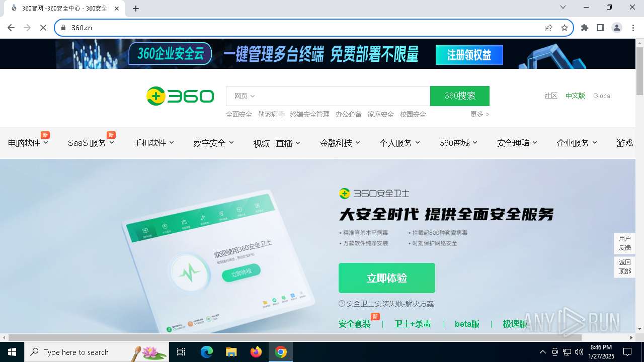Open File Explorer from the taskbar
644x362 pixels.
click(231, 352)
